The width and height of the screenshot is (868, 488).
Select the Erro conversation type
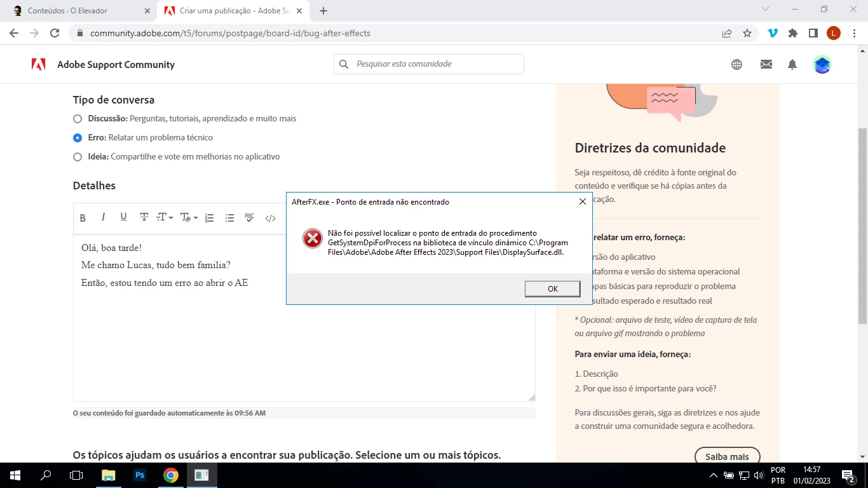coord(78,138)
